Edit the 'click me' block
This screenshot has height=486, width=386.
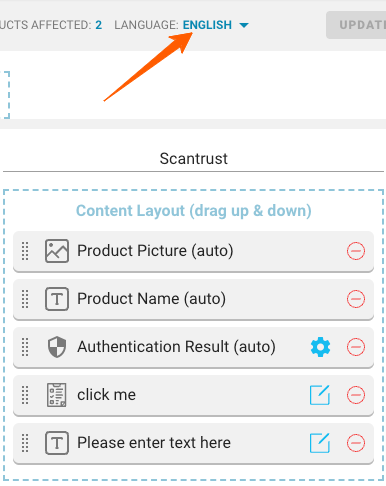(x=320, y=395)
